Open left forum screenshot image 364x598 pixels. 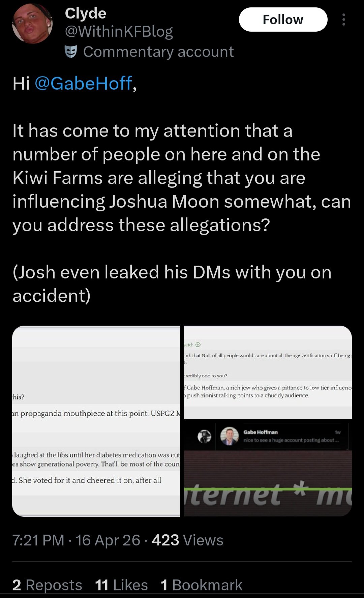click(x=96, y=421)
